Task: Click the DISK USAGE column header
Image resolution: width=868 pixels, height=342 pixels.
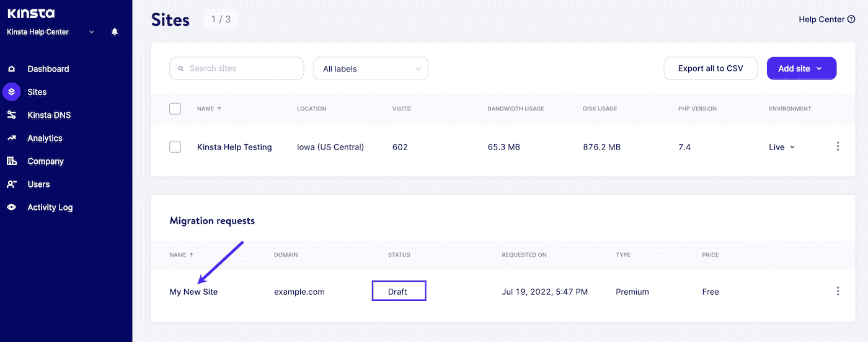Action: coord(600,109)
